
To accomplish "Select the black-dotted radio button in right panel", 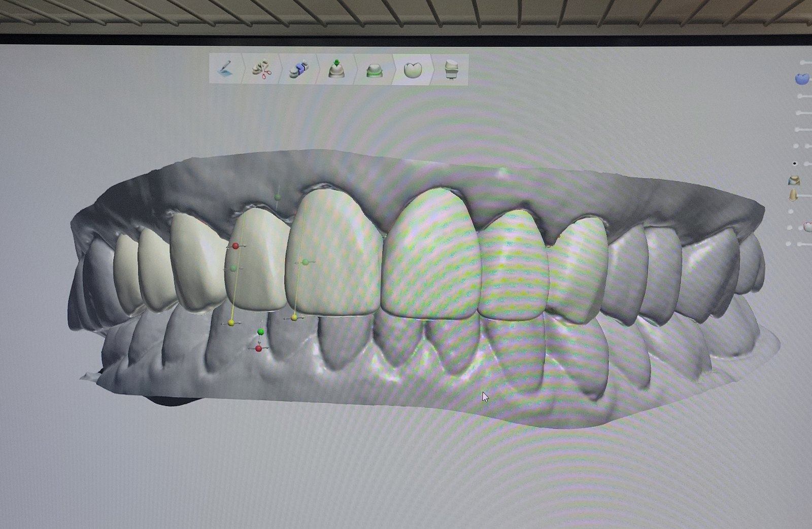I will [x=795, y=163].
